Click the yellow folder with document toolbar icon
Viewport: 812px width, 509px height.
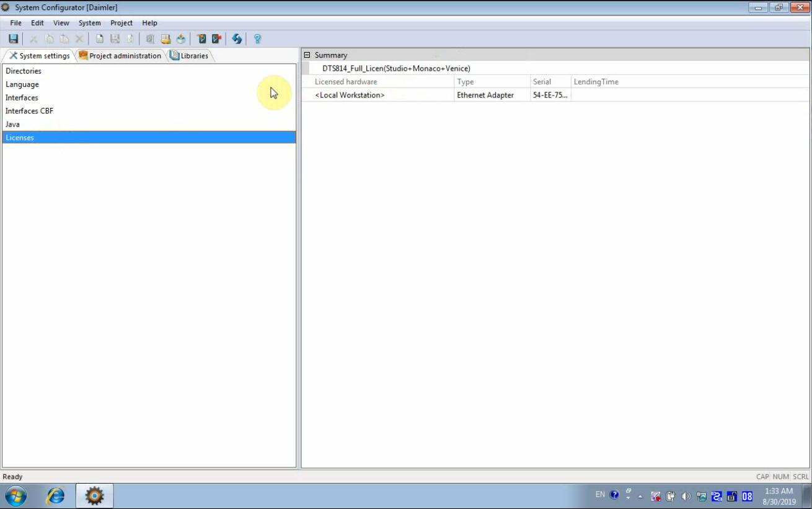[x=165, y=39]
